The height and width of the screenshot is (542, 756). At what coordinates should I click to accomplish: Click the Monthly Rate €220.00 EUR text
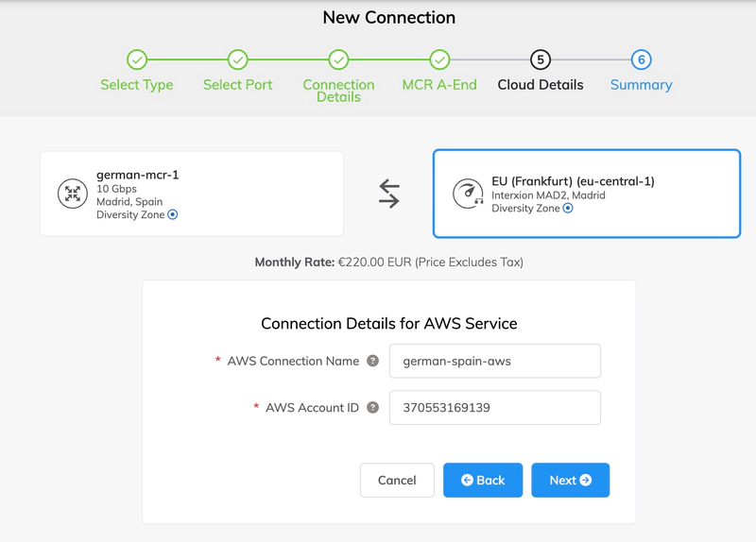pyautogui.click(x=389, y=263)
